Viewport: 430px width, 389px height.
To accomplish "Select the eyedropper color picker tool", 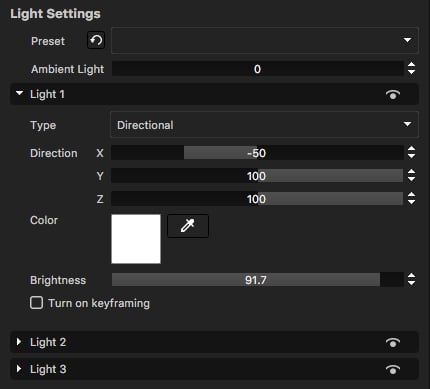I will coord(188,226).
